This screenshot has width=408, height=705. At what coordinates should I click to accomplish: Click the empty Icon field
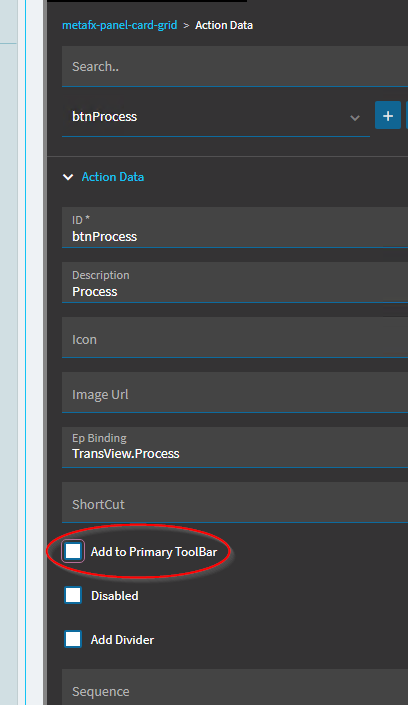click(235, 338)
